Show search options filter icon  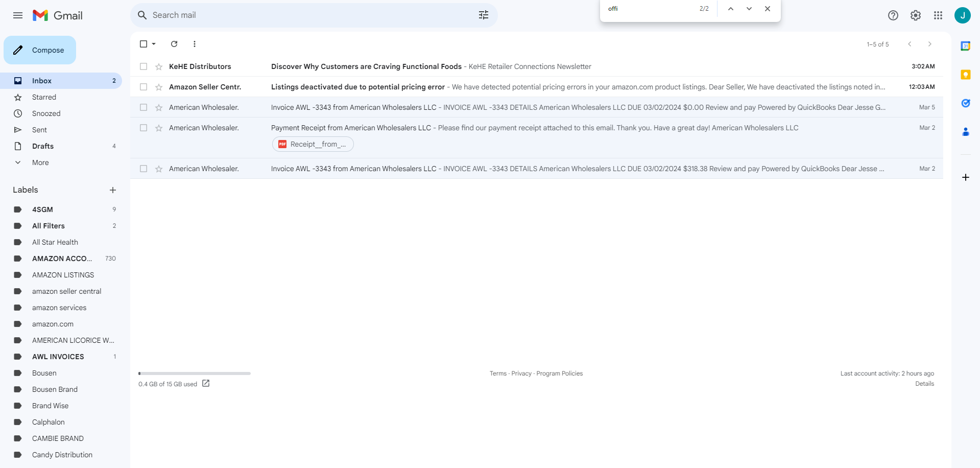coord(484,15)
